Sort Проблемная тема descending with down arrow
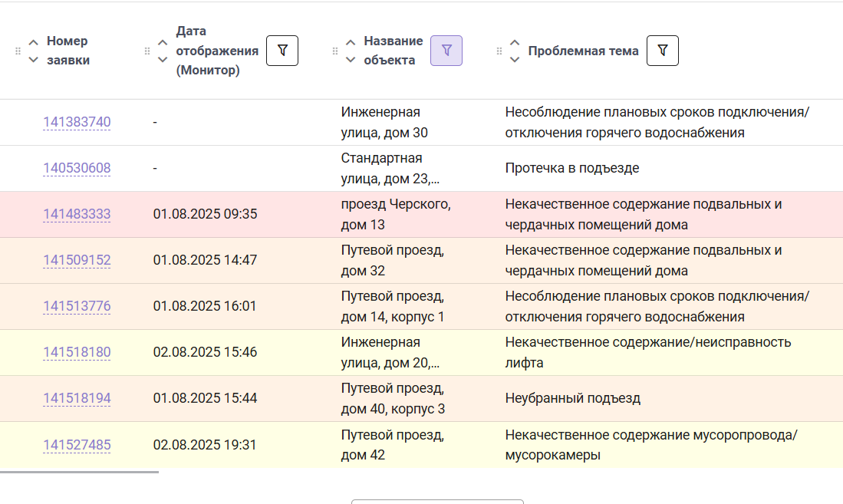Screen dimensions: 843x504 tap(515, 60)
